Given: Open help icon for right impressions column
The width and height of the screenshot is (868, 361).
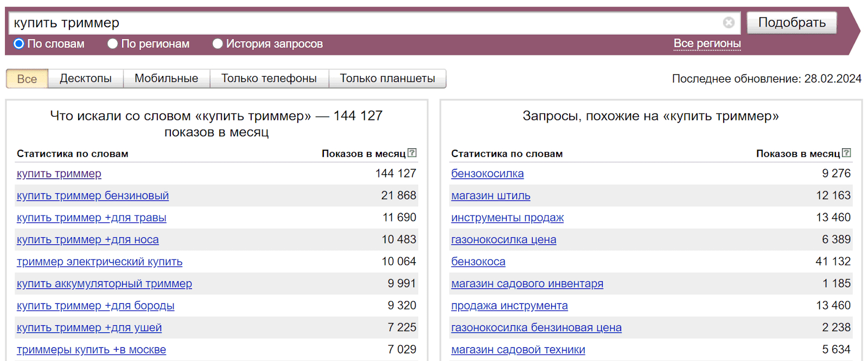Looking at the screenshot, I should click(x=847, y=153).
